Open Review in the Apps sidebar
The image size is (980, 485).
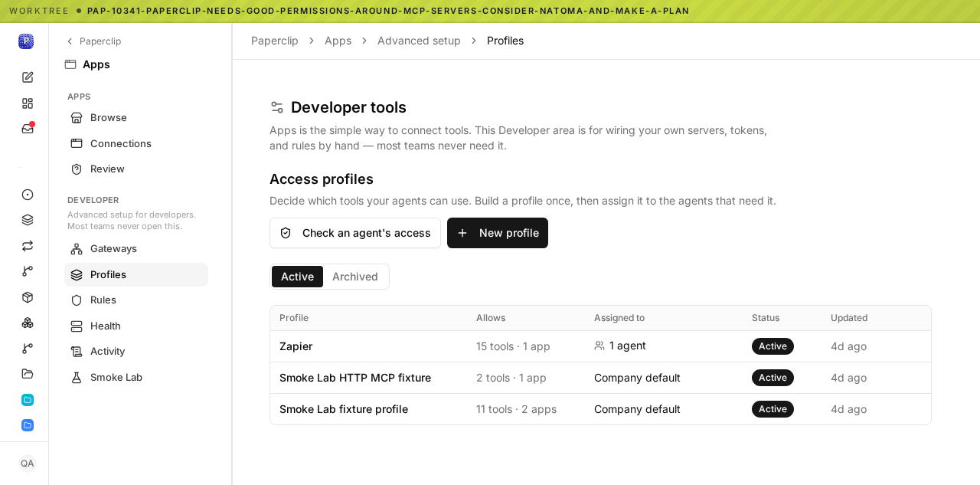[x=136, y=169]
